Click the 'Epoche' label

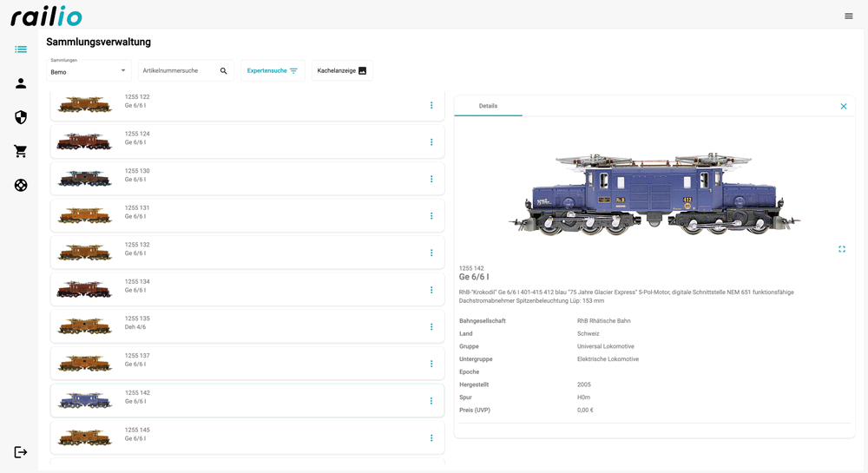pos(469,371)
